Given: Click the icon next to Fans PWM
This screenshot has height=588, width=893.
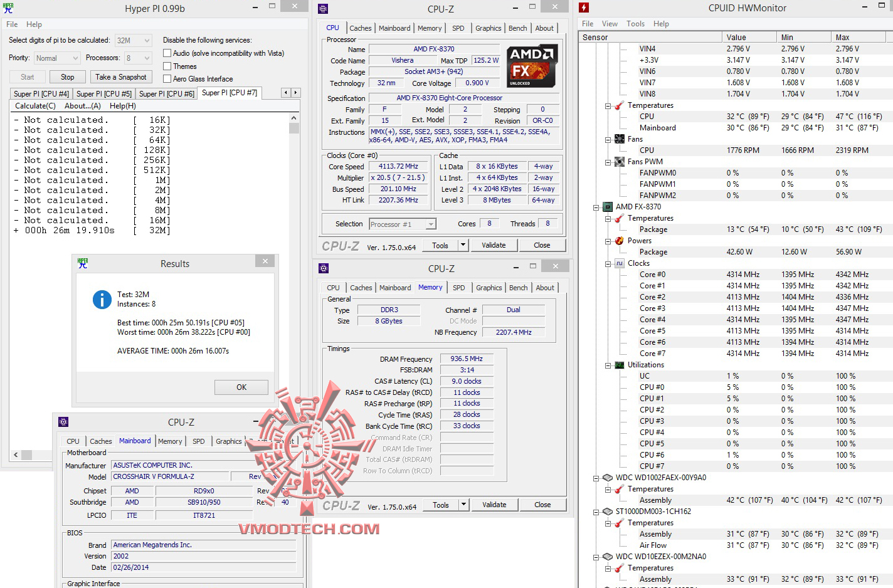Looking at the screenshot, I should 620,162.
